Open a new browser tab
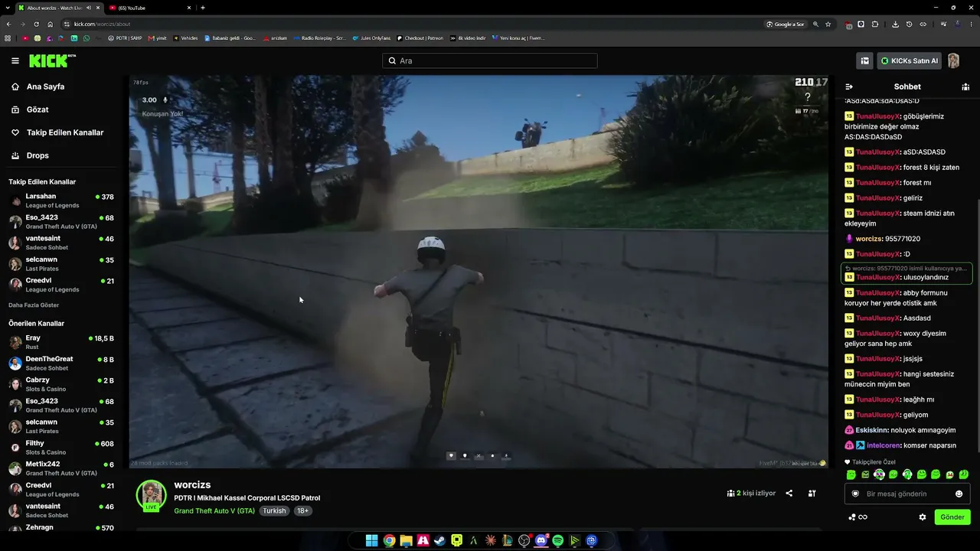Image resolution: width=980 pixels, height=551 pixels. [x=202, y=8]
